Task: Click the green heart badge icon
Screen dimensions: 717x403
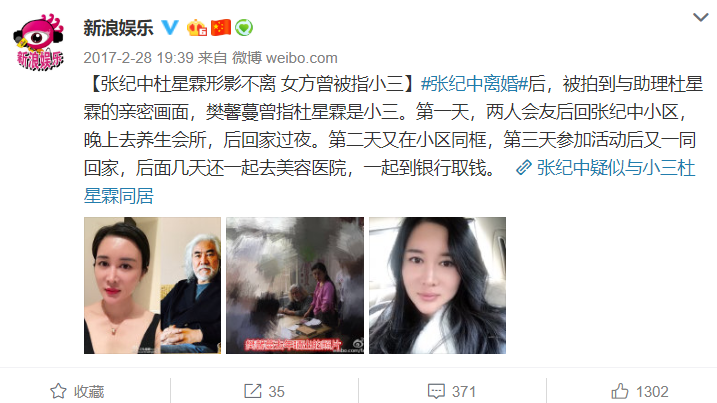Action: tap(244, 28)
